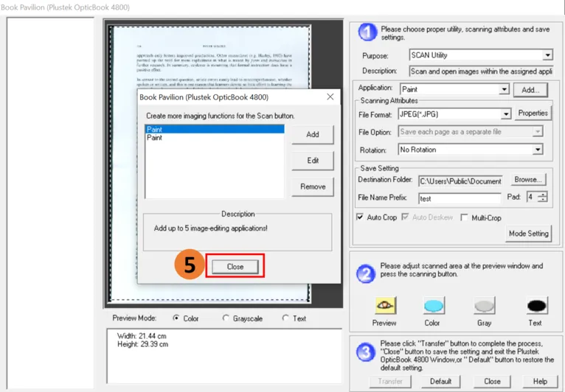Select the highlighted Paint list entry

(215, 129)
